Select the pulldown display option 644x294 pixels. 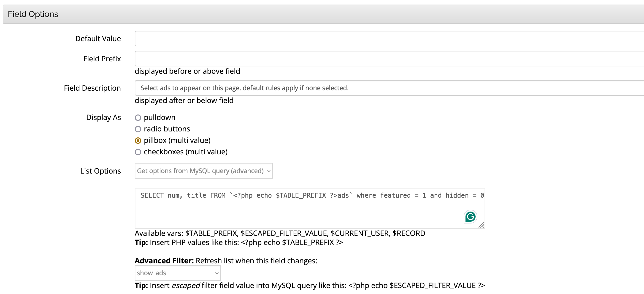pos(138,118)
